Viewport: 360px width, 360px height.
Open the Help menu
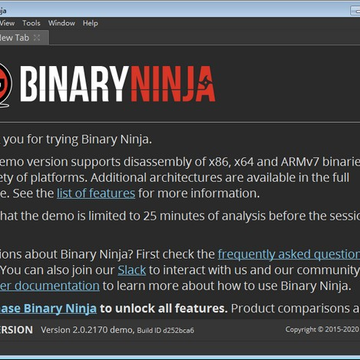90,23
